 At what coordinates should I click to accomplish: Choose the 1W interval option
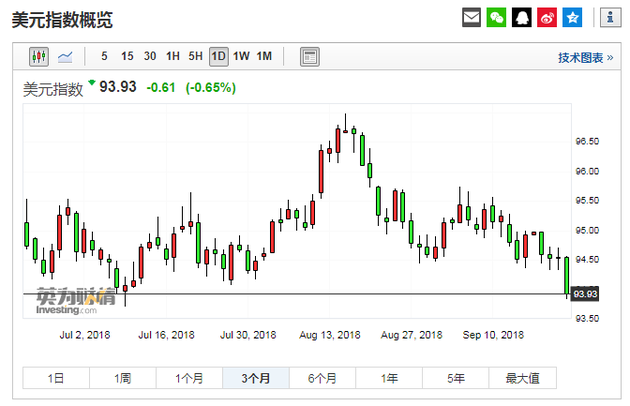coord(241,56)
